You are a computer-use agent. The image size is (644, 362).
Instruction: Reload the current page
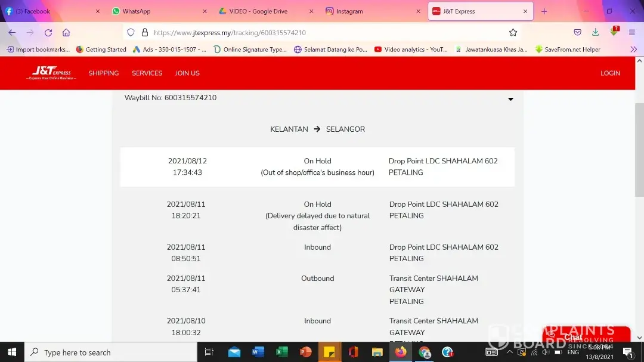click(48, 33)
